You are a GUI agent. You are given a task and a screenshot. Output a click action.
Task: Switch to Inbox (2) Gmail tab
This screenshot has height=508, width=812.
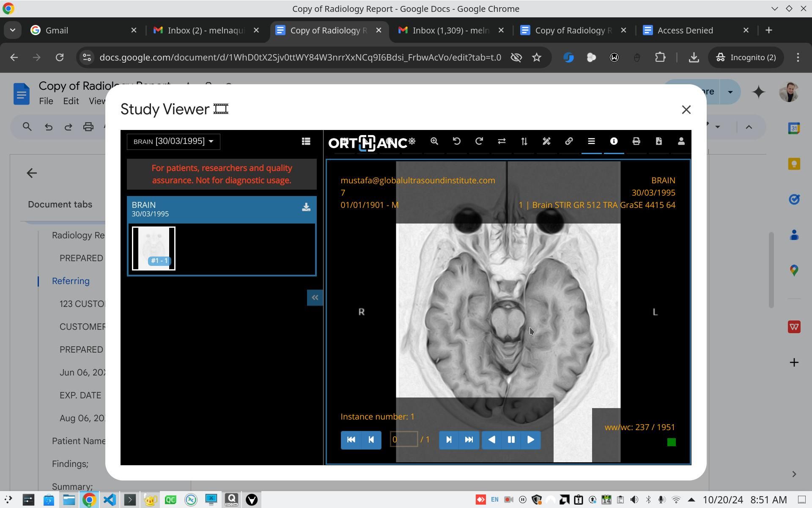(x=206, y=30)
